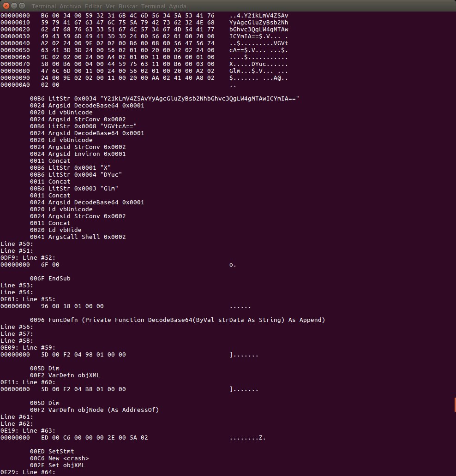Click hex dump offset 00000010
The image size is (456, 476).
pos(15,23)
